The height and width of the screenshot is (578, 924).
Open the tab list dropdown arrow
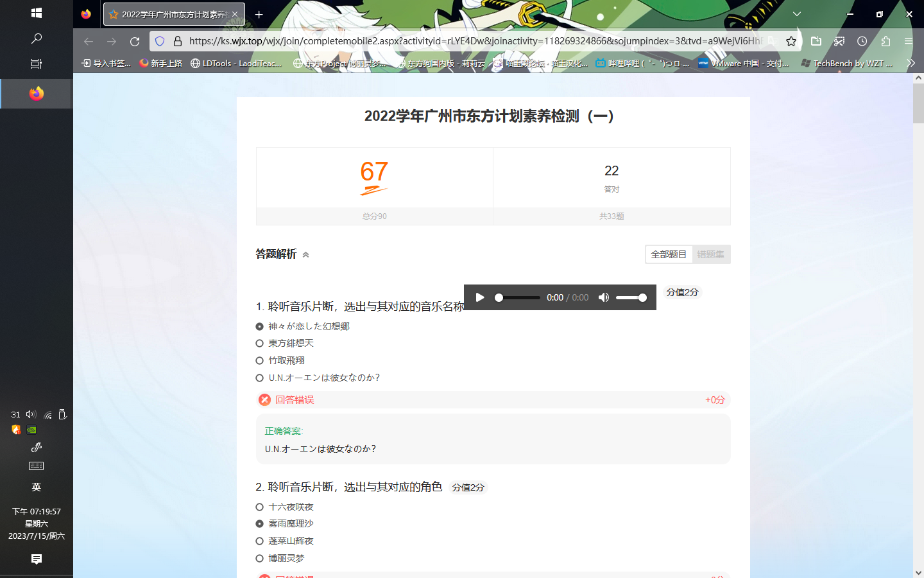[796, 13]
